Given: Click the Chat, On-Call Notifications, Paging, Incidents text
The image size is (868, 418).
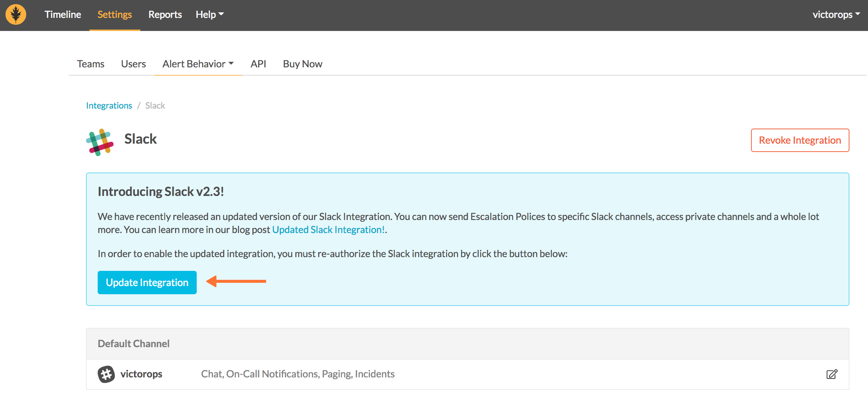Looking at the screenshot, I should 298,374.
